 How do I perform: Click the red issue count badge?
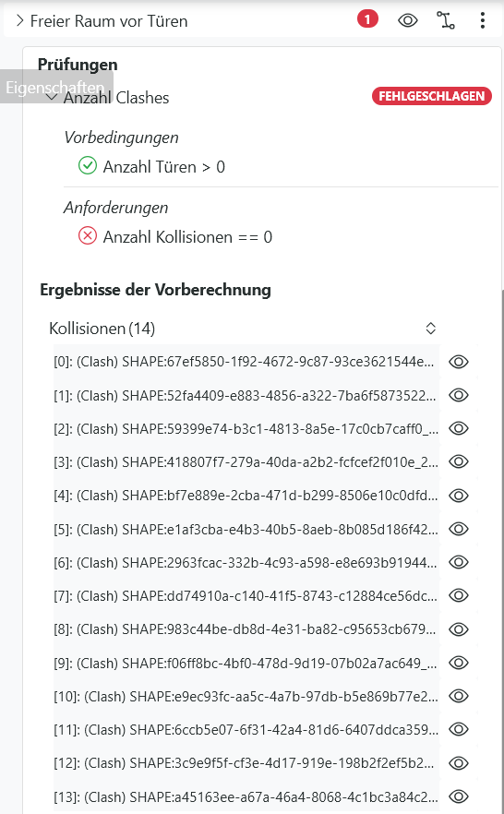tap(367, 19)
